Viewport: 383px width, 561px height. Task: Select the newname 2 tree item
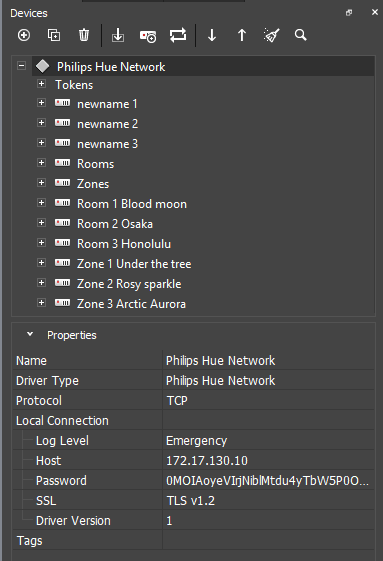pyautogui.click(x=108, y=124)
